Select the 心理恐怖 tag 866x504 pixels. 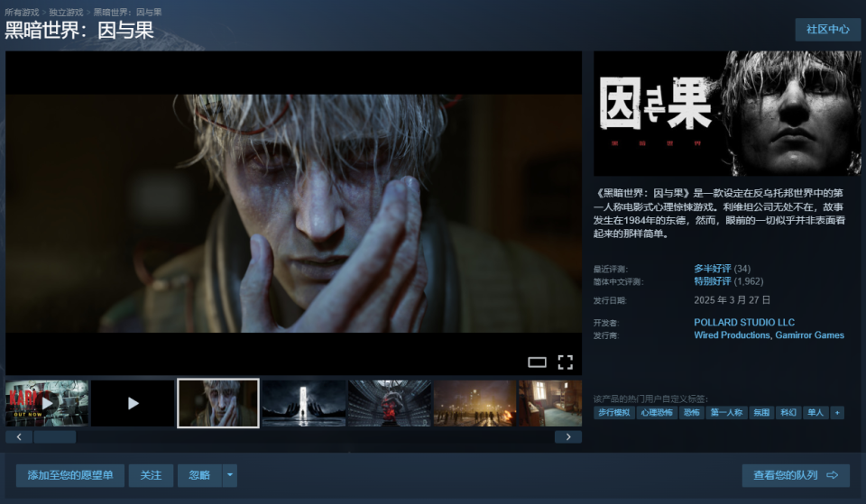[x=657, y=412]
